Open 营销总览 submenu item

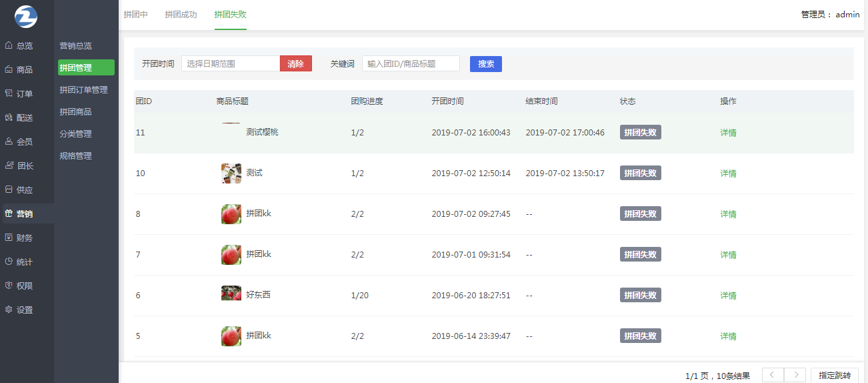click(x=75, y=46)
